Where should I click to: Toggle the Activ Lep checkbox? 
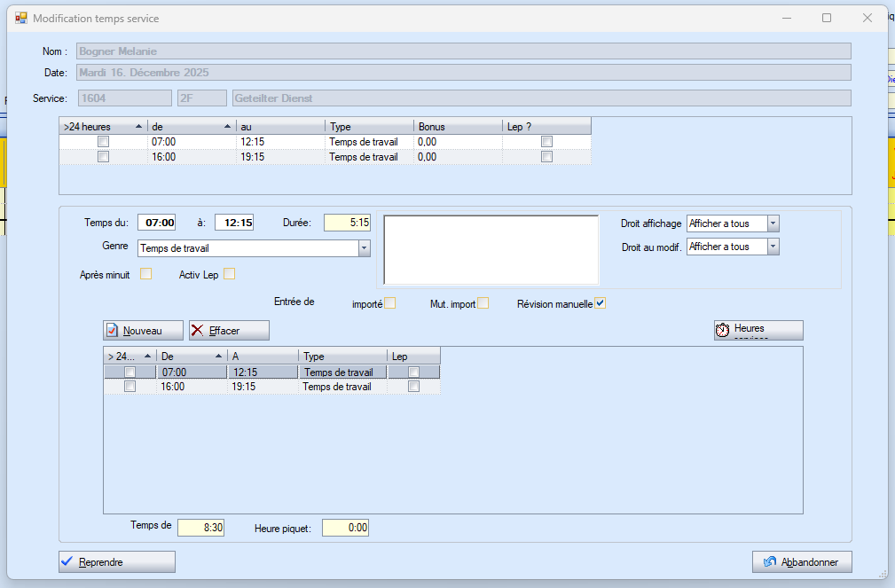tap(230, 274)
